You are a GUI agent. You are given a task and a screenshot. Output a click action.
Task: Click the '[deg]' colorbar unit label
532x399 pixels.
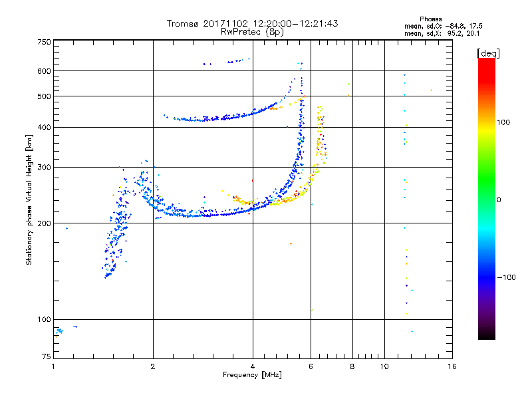[488, 53]
